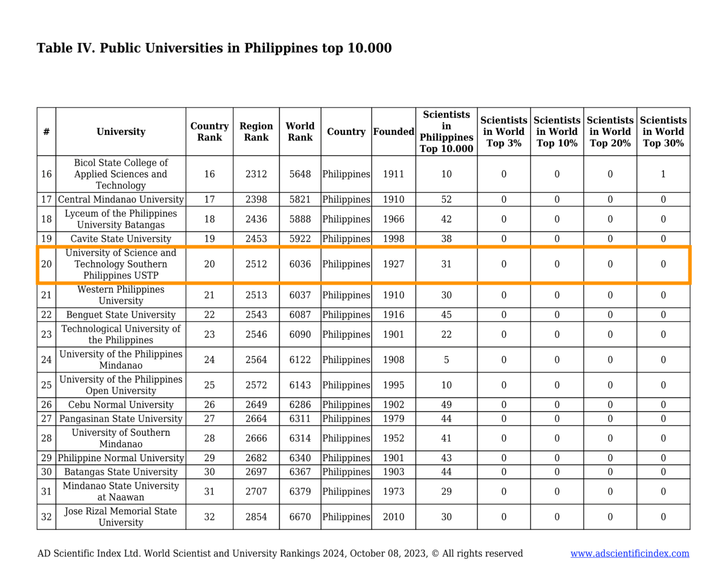Viewport: 728px width, 582px height.
Task: Select Cebu Normal University name cell
Action: (121, 405)
